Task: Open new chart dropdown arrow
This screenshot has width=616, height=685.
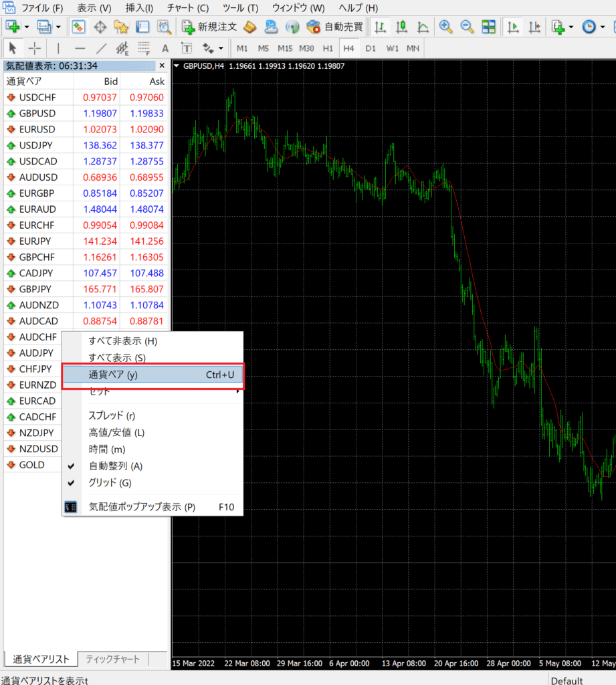Action: [27, 27]
